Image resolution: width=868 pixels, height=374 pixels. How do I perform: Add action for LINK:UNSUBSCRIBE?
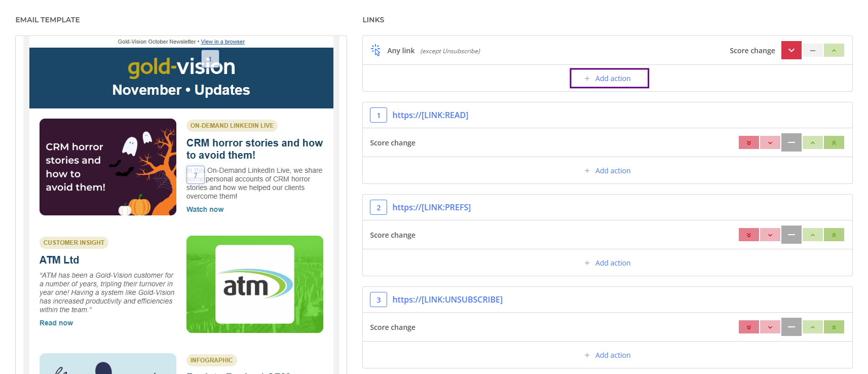pos(607,355)
